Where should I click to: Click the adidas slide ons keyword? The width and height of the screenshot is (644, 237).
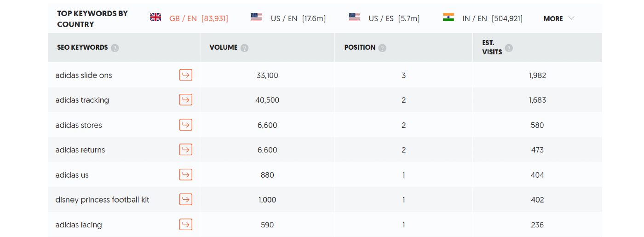pyautogui.click(x=84, y=75)
